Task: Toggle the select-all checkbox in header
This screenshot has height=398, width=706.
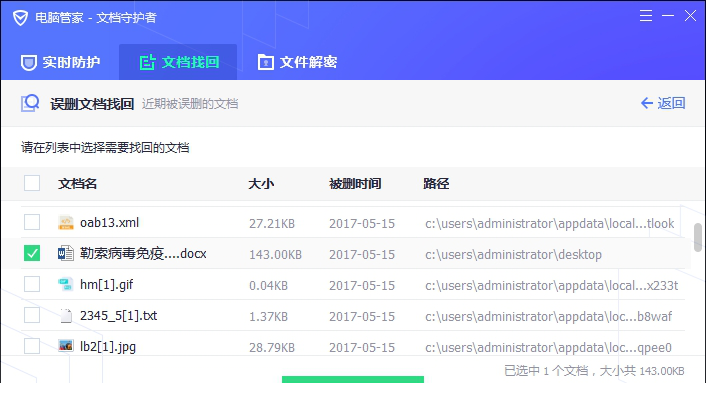Action: click(x=32, y=183)
